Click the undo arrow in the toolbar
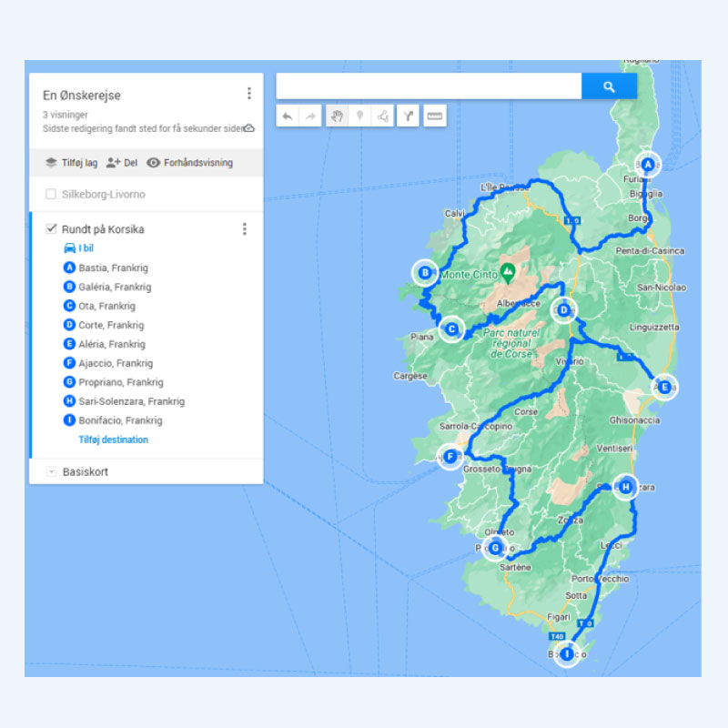 288,116
